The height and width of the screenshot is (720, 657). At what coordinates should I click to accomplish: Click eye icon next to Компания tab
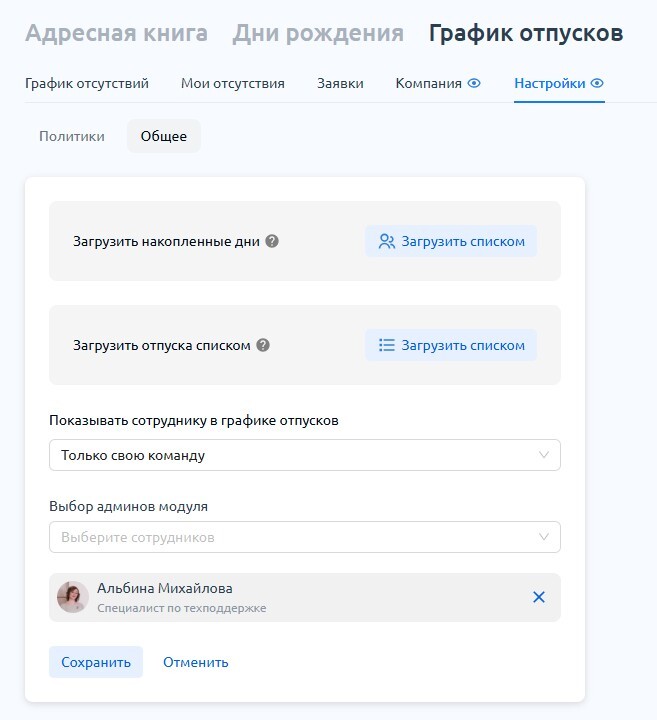click(474, 83)
